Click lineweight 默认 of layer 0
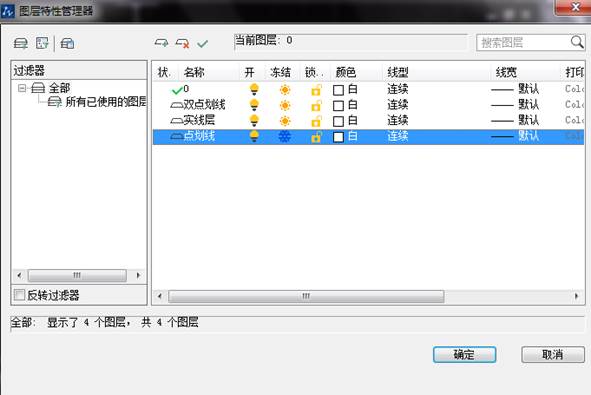 click(528, 89)
